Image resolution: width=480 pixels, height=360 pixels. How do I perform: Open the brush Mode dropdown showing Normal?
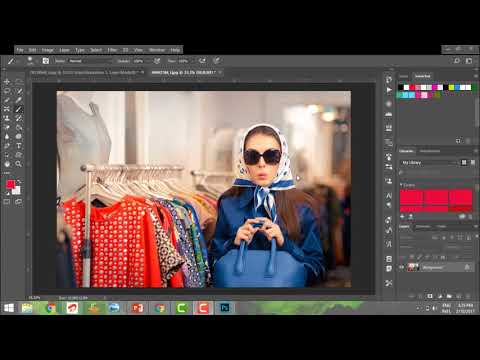coord(90,61)
